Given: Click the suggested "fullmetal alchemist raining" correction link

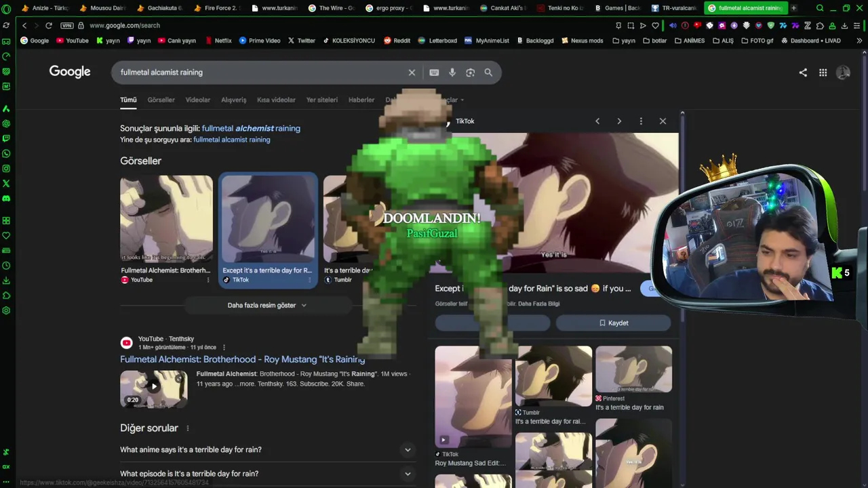Looking at the screenshot, I should tap(250, 128).
